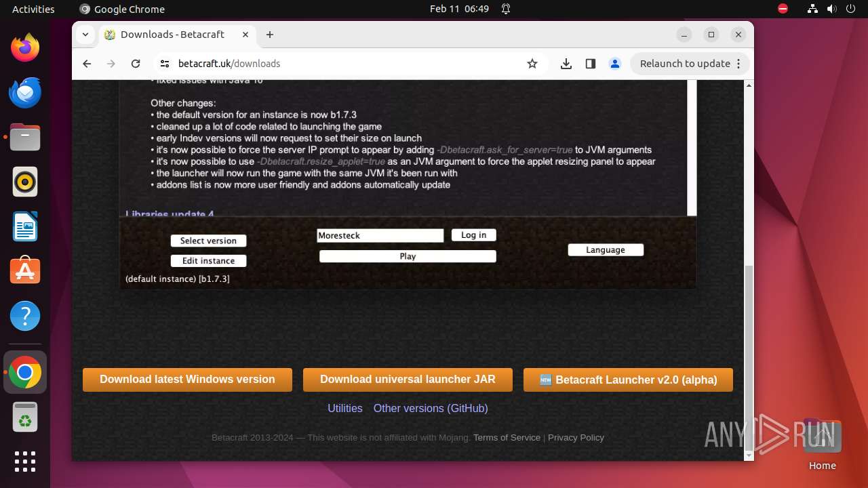Open the clock and calendar menu
This screenshot has width=868, height=488.
(x=459, y=9)
